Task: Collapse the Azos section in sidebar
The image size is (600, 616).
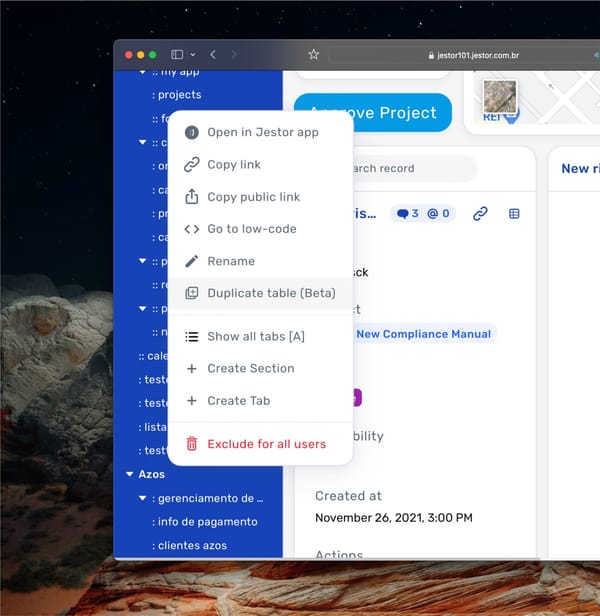Action: [129, 474]
